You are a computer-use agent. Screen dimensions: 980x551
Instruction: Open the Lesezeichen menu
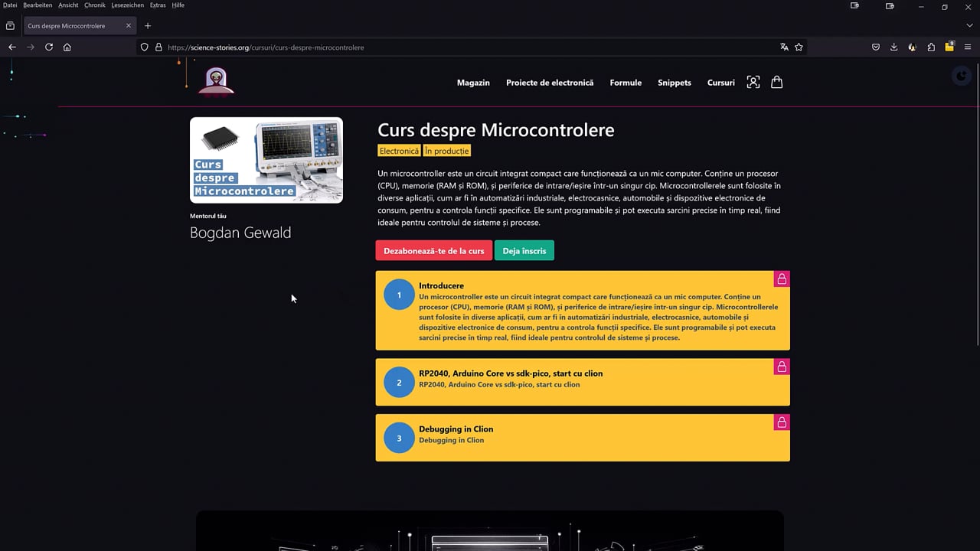pyautogui.click(x=127, y=5)
